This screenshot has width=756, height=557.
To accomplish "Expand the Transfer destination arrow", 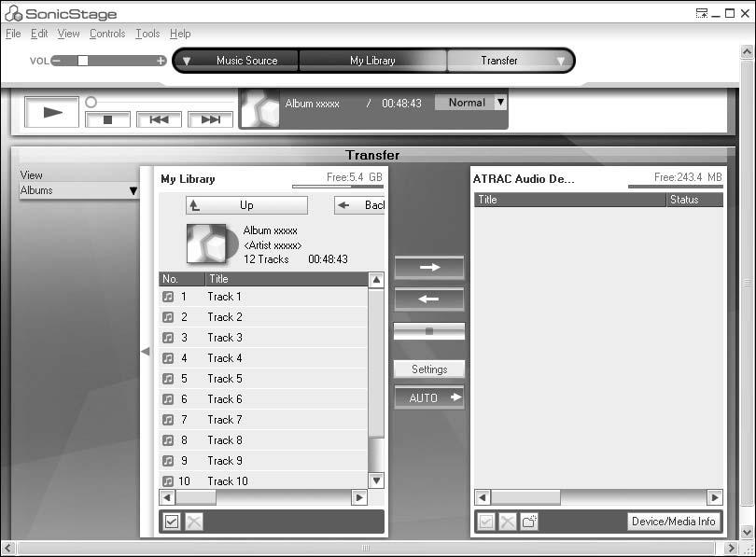I will [x=560, y=62].
